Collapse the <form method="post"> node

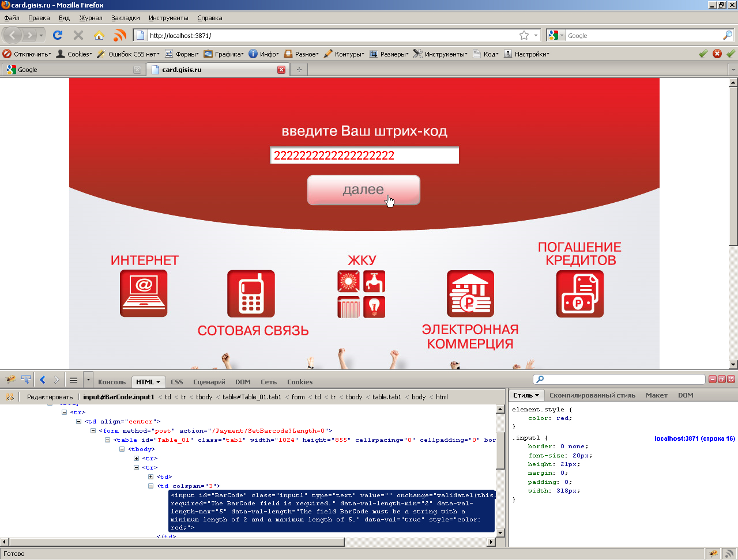tap(93, 431)
